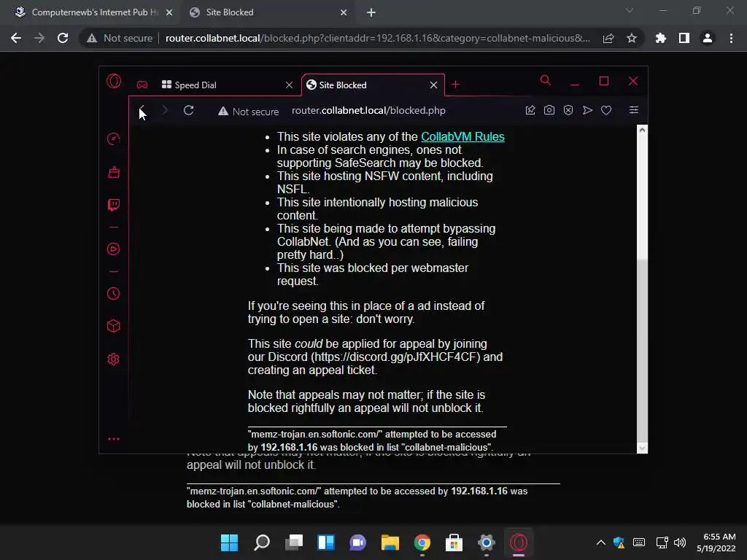Click Opera page scrollbar down arrow
Screen dimensions: 747x560
(642, 448)
